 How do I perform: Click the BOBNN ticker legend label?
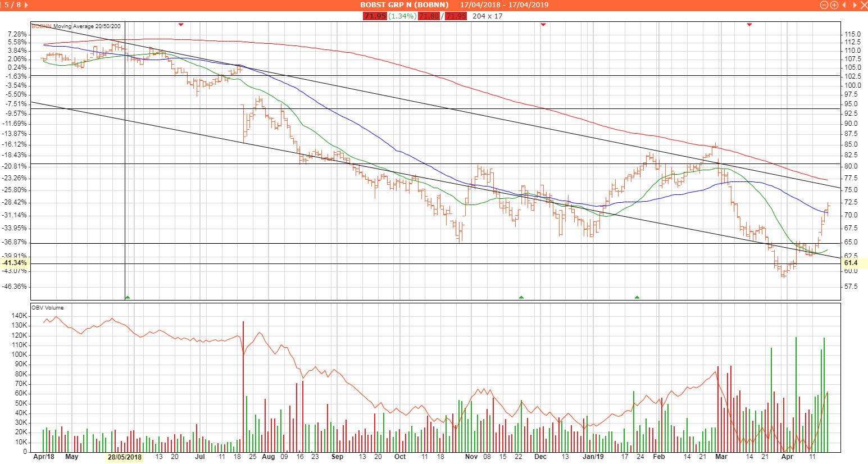click(x=42, y=26)
